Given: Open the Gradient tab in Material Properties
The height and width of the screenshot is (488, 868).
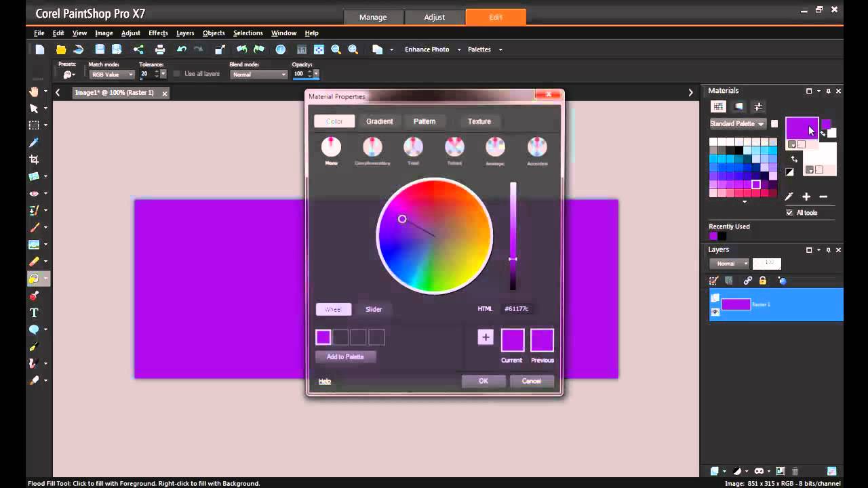Looking at the screenshot, I should click(x=379, y=121).
